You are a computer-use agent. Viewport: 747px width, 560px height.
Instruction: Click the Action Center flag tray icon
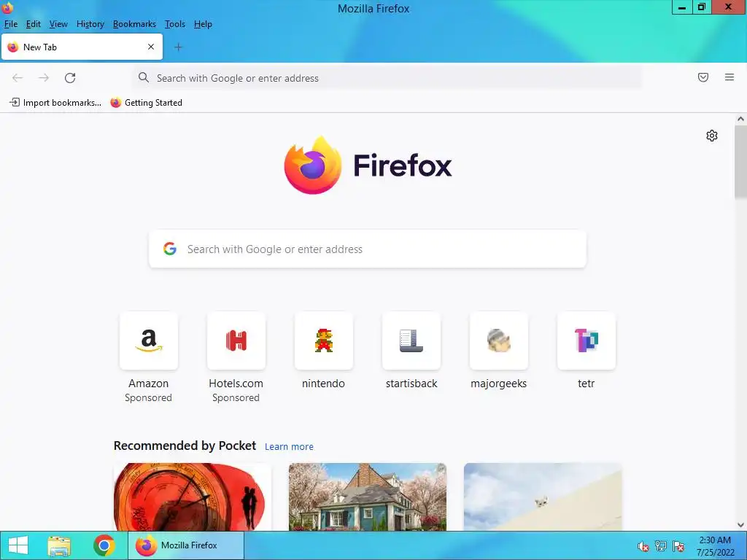678,546
